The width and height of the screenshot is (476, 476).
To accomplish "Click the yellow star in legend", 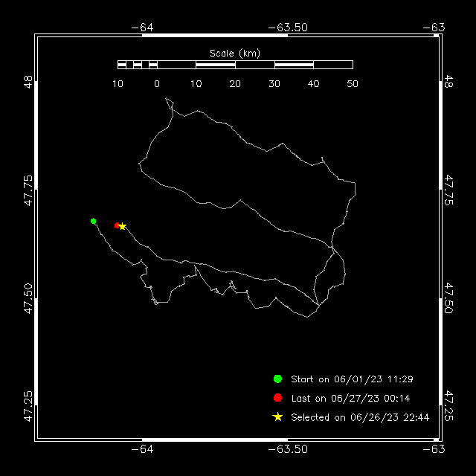I will coord(277,417).
